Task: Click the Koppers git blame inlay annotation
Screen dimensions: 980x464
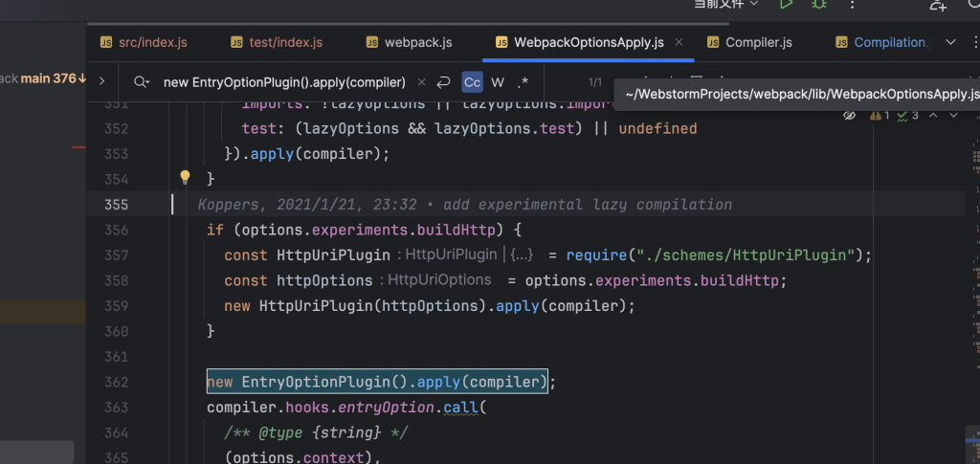Action: pyautogui.click(x=464, y=205)
